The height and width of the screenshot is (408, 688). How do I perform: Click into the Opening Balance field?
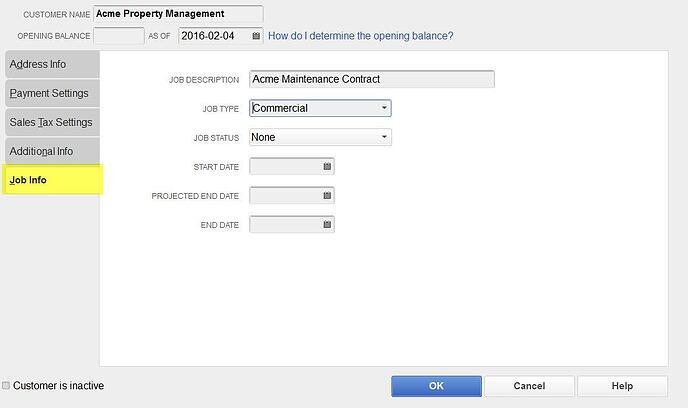tap(119, 36)
